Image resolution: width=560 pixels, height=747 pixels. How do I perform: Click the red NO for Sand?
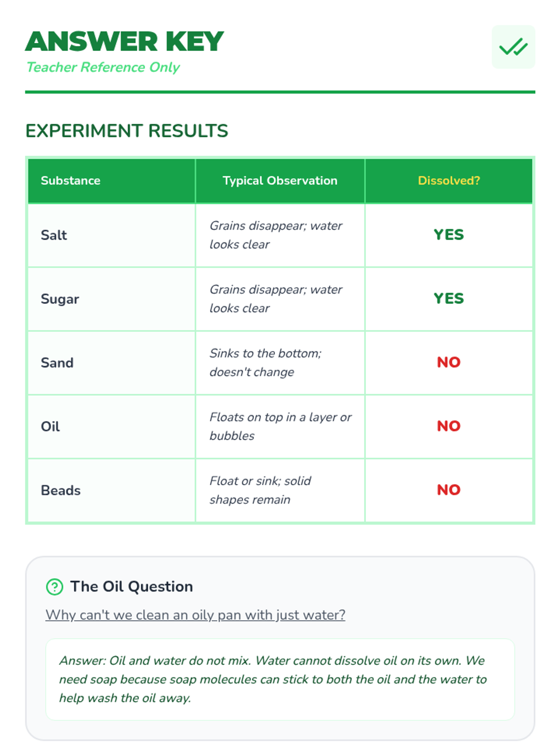[449, 362]
